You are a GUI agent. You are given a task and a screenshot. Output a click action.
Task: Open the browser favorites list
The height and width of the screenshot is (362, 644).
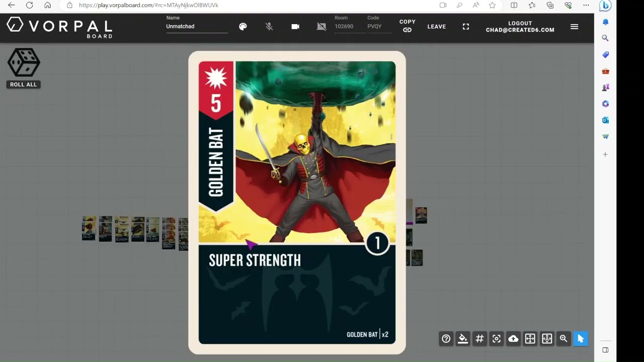pyautogui.click(x=532, y=5)
